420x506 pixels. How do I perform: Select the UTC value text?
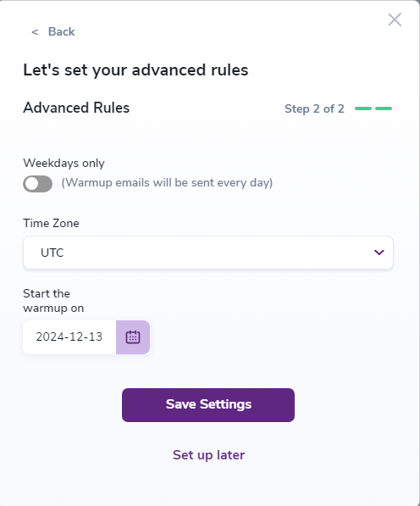tap(52, 253)
